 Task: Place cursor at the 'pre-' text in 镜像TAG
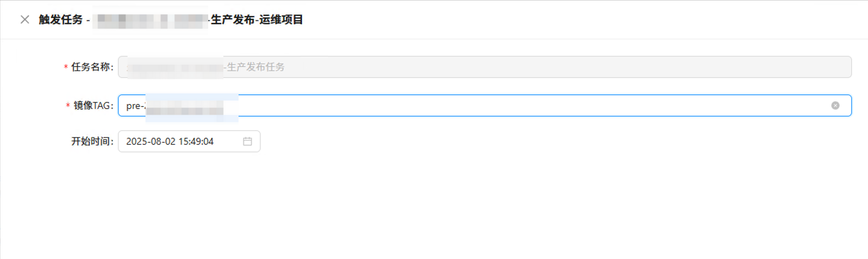(135, 106)
